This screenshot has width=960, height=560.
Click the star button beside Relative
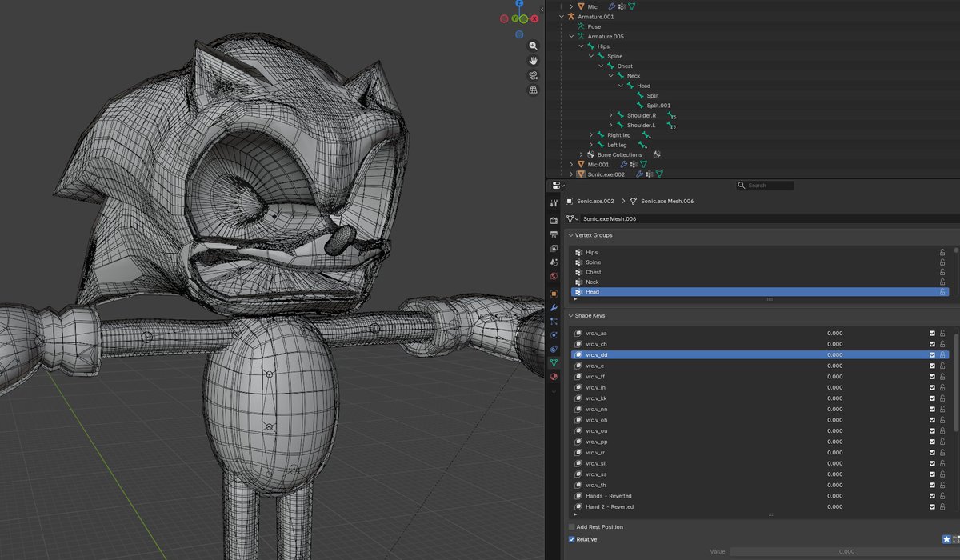(x=947, y=540)
